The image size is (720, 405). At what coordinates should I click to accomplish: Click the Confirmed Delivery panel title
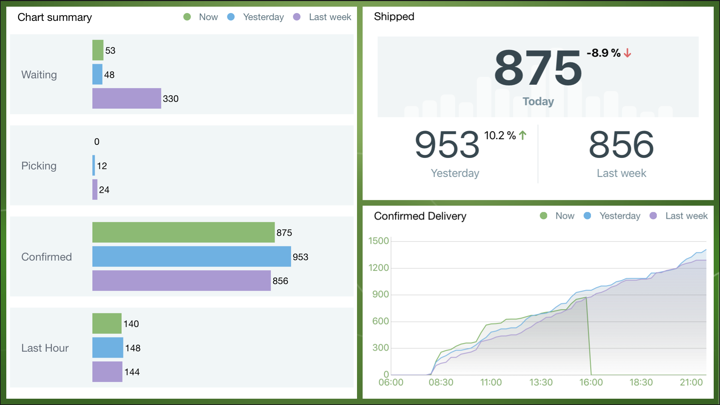point(420,216)
